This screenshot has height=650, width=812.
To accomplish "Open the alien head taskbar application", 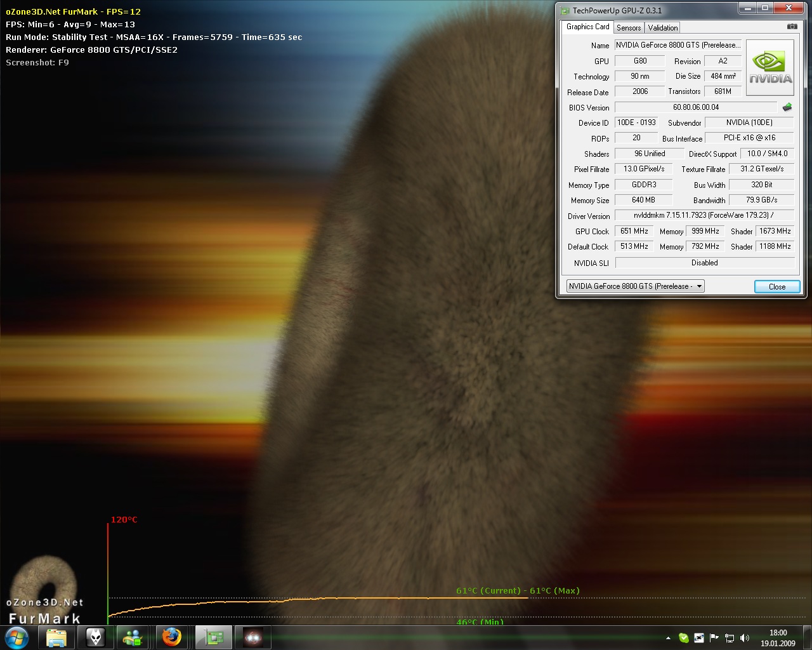I will pos(95,637).
